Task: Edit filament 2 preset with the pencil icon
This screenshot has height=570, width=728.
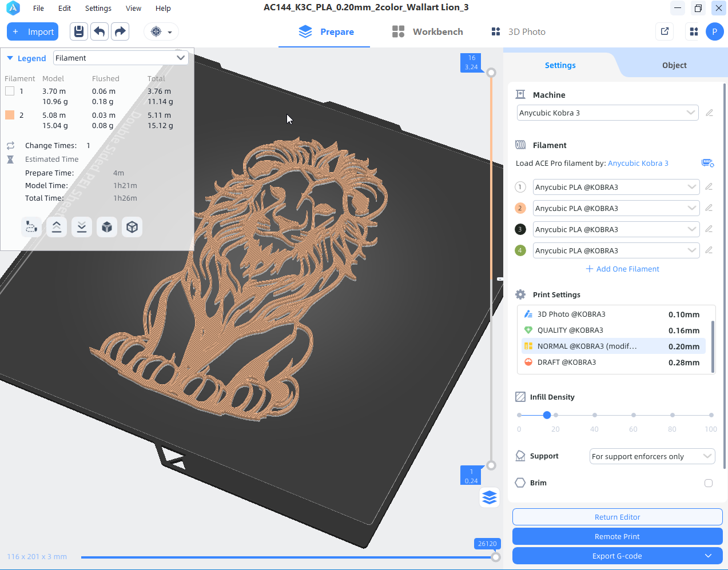Action: pos(709,208)
